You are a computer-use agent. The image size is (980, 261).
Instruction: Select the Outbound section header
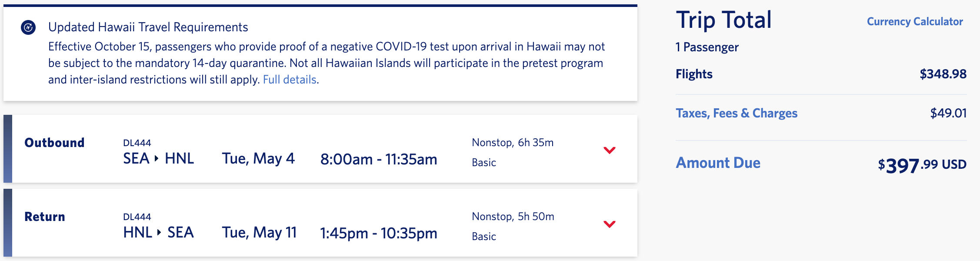55,142
